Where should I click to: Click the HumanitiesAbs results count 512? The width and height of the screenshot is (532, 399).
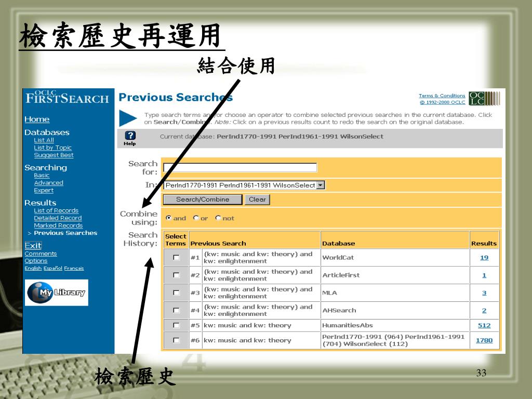[x=484, y=326]
